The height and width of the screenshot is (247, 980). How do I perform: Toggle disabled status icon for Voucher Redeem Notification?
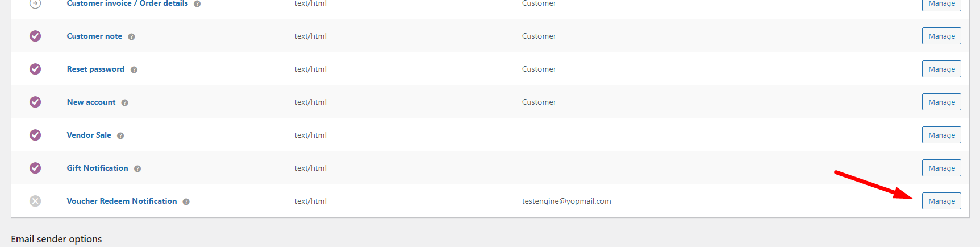[x=35, y=201]
